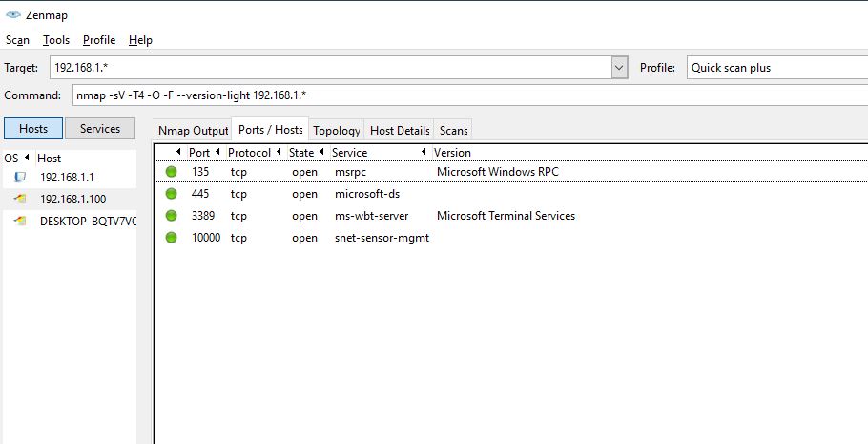Switch to the Topology tab
The image size is (868, 444).
click(336, 131)
